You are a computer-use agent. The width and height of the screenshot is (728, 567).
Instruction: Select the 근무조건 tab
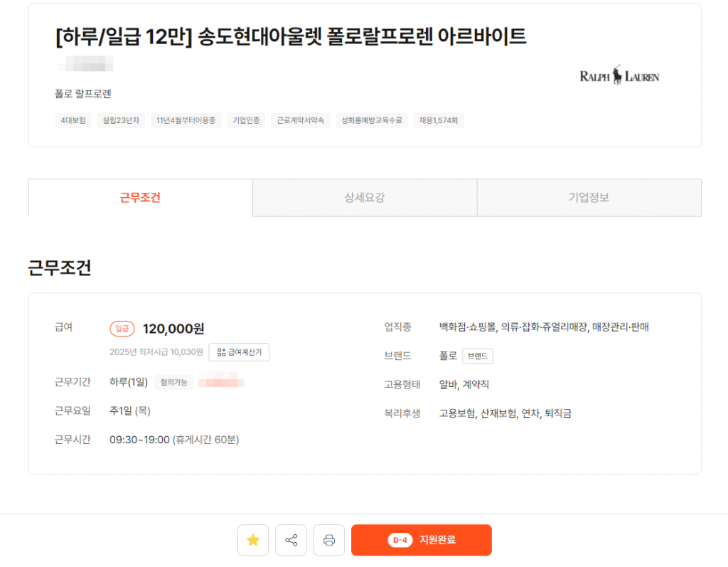point(139,198)
